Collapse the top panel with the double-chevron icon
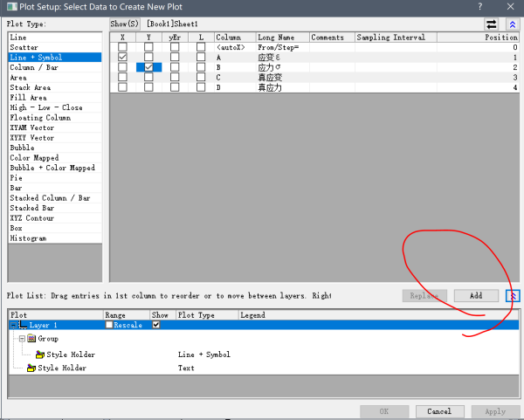The width and height of the screenshot is (524, 420). tap(513, 24)
